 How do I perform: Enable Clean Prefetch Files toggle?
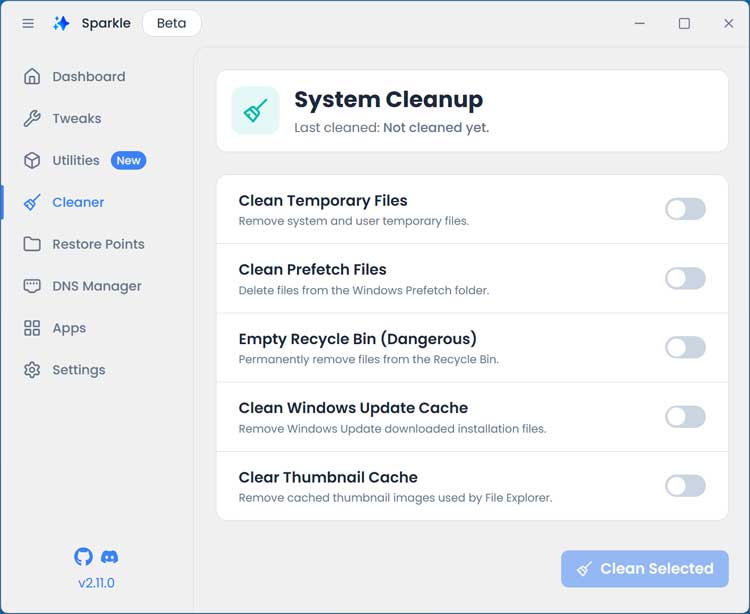point(685,278)
